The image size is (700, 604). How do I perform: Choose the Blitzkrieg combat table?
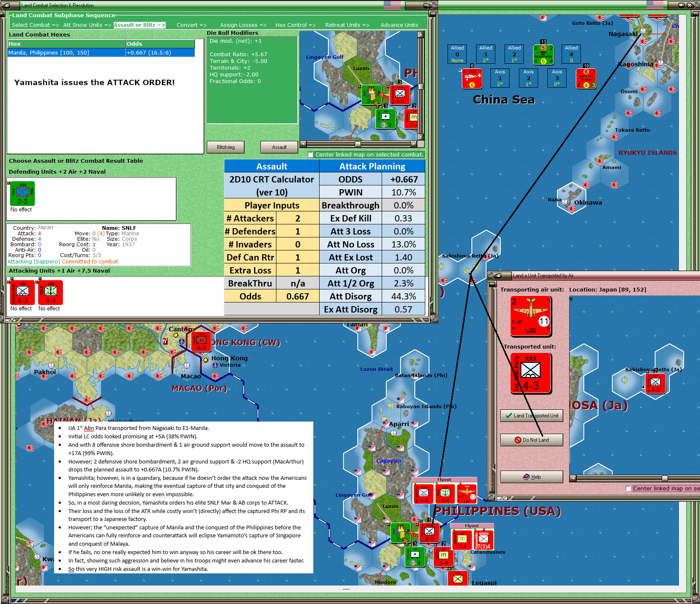pyautogui.click(x=226, y=147)
